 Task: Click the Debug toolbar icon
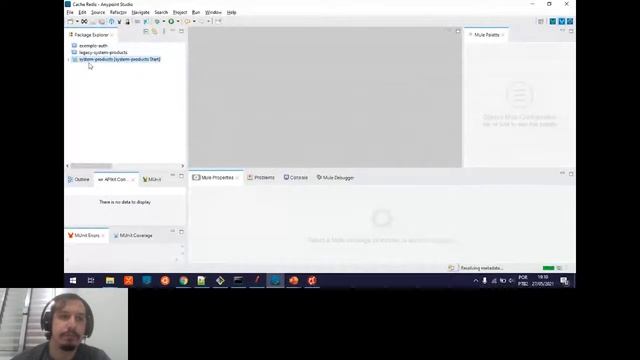(157, 21)
